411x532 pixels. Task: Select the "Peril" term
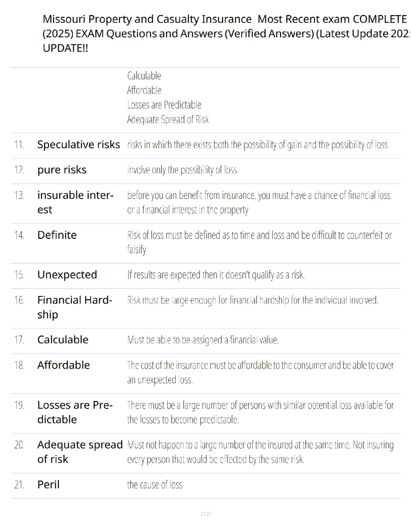(48, 484)
